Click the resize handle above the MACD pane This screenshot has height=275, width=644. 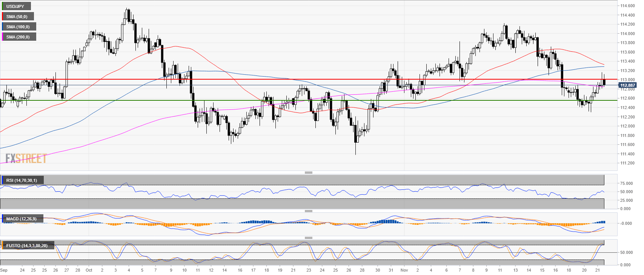[308, 211]
